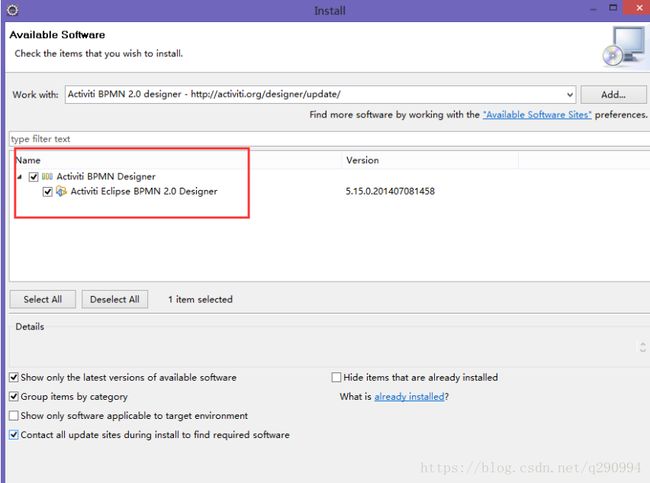Screen dimensions: 650x483
Task: Disable Contact all update sites during install
Action: pyautogui.click(x=14, y=434)
